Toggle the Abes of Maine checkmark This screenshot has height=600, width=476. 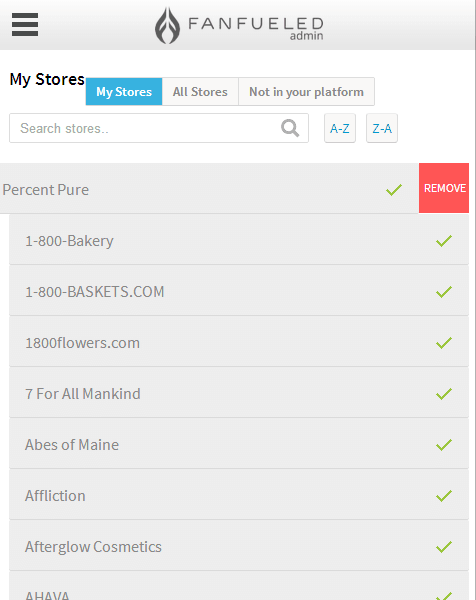(x=444, y=445)
